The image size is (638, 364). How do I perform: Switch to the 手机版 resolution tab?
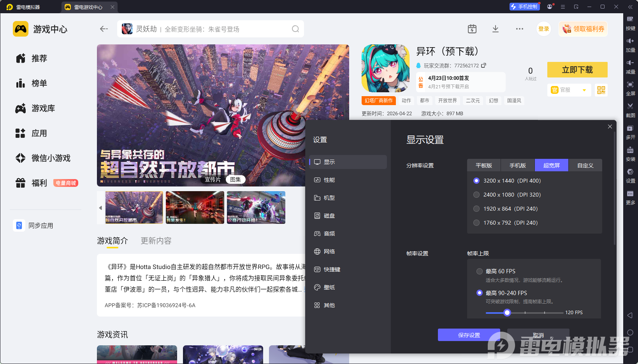coord(518,165)
